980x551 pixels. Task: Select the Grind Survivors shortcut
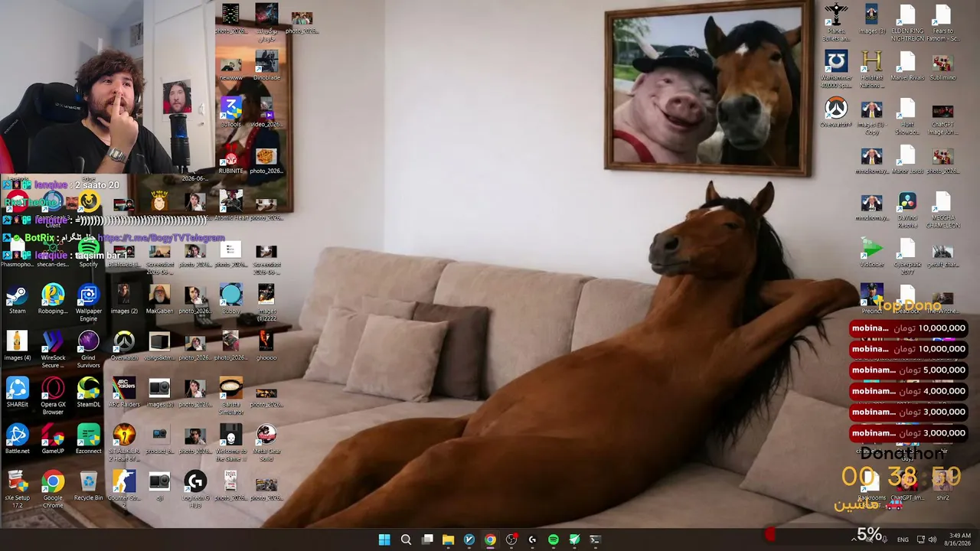(88, 350)
